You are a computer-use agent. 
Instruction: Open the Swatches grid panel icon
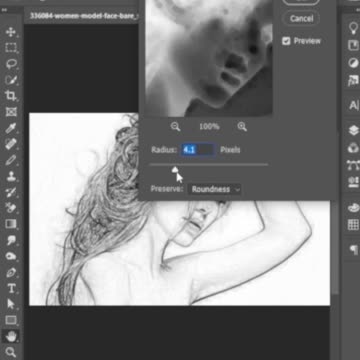point(353,224)
